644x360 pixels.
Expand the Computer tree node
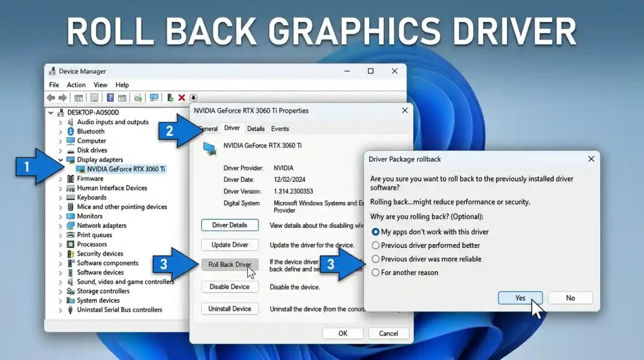60,141
